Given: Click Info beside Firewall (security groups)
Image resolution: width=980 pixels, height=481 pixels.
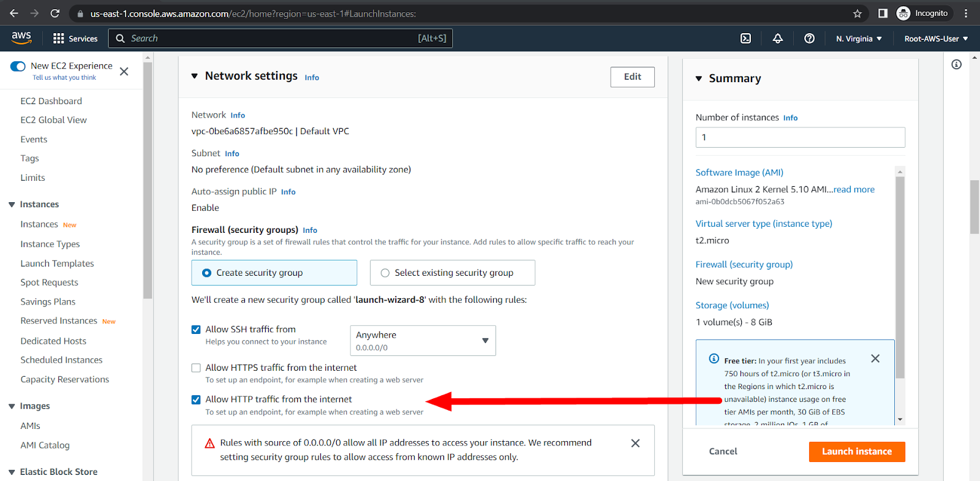Looking at the screenshot, I should [x=310, y=230].
